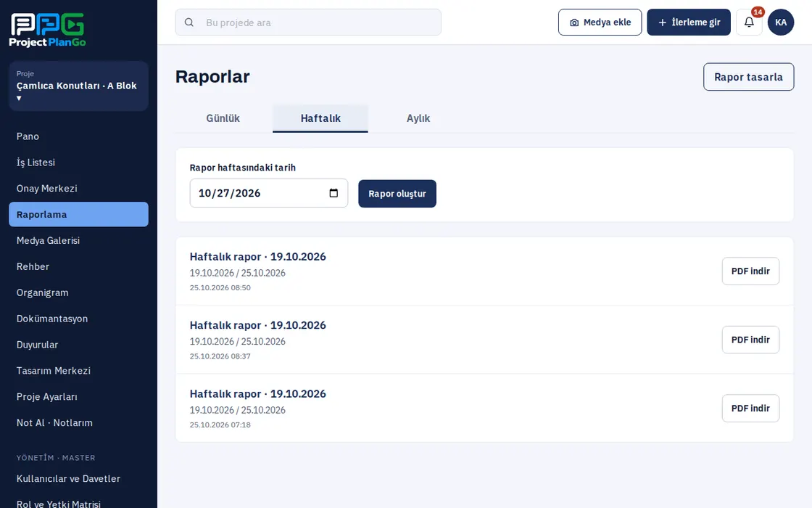
Task: Open Kullanıcılar ve Davetler
Action: coord(79,478)
